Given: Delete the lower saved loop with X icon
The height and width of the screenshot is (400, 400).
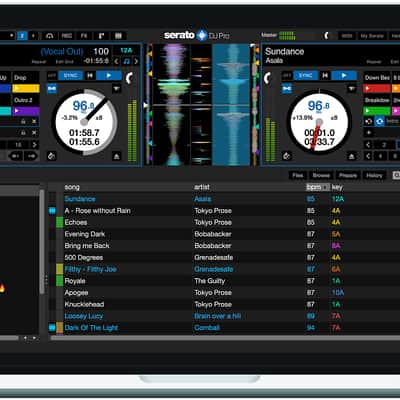Looking at the screenshot, I should pyautogui.click(x=34, y=133).
